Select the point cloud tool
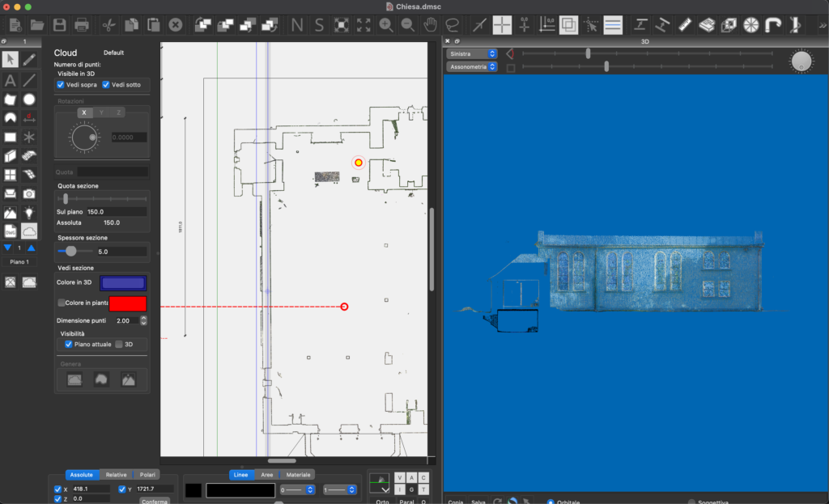829x504 pixels. (x=29, y=231)
